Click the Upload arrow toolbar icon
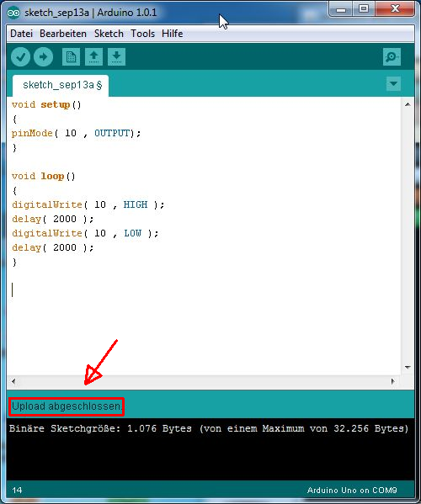 coord(44,57)
